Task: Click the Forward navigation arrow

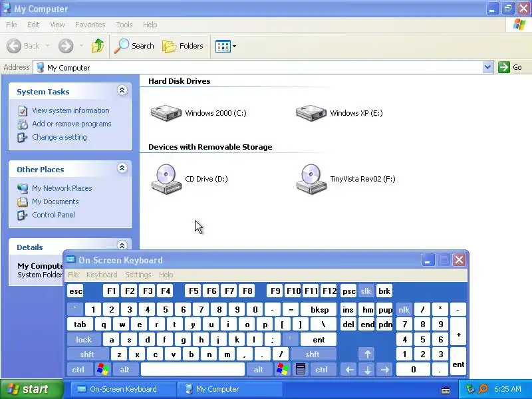Action: coord(66,46)
